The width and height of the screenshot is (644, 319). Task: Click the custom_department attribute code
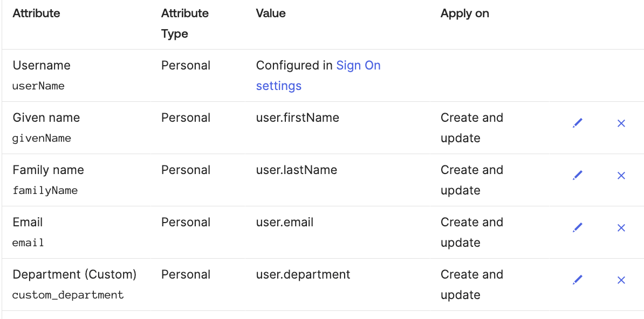click(68, 295)
